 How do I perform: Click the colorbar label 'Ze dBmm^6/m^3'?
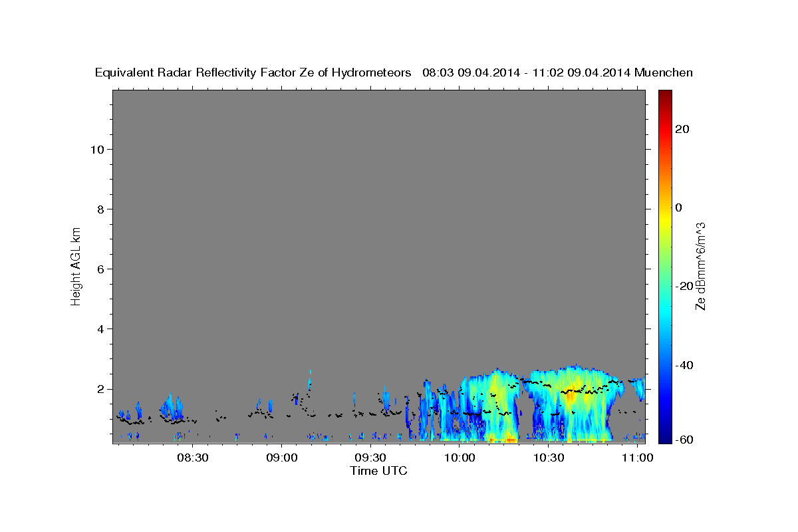[700, 266]
